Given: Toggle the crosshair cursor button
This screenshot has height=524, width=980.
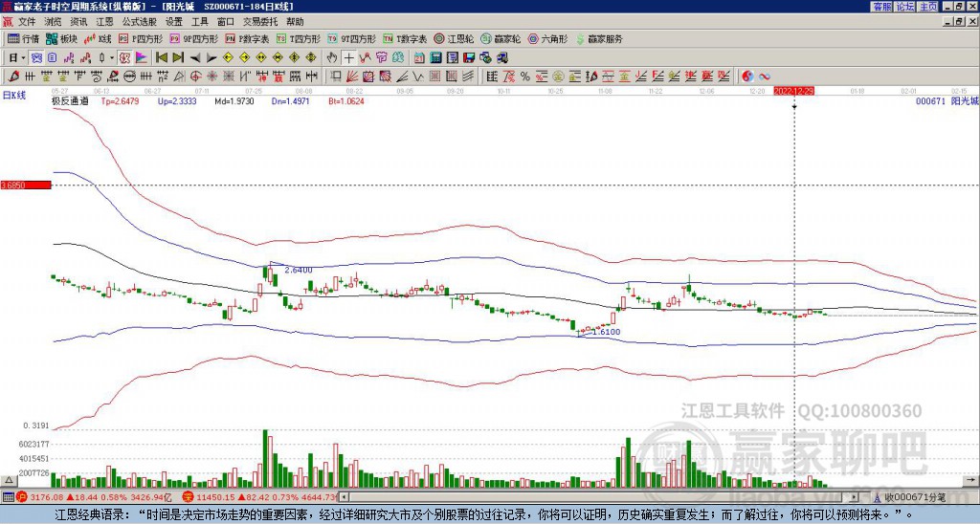Looking at the screenshot, I should point(349,57).
